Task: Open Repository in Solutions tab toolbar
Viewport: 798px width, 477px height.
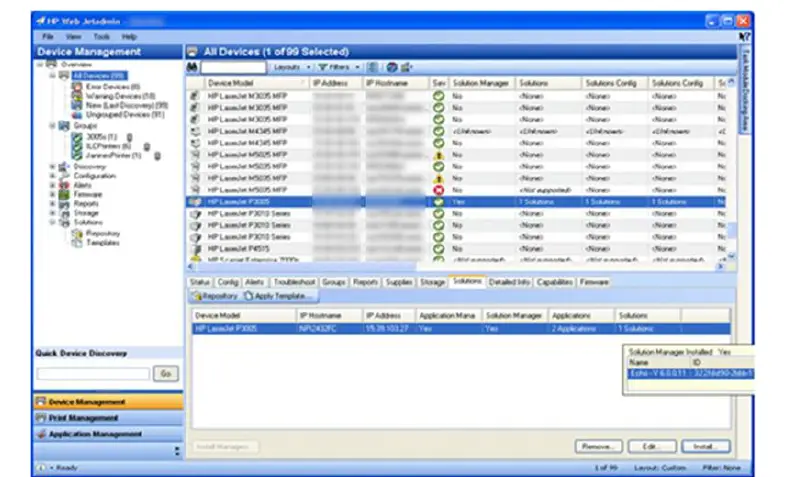Action: pos(215,296)
